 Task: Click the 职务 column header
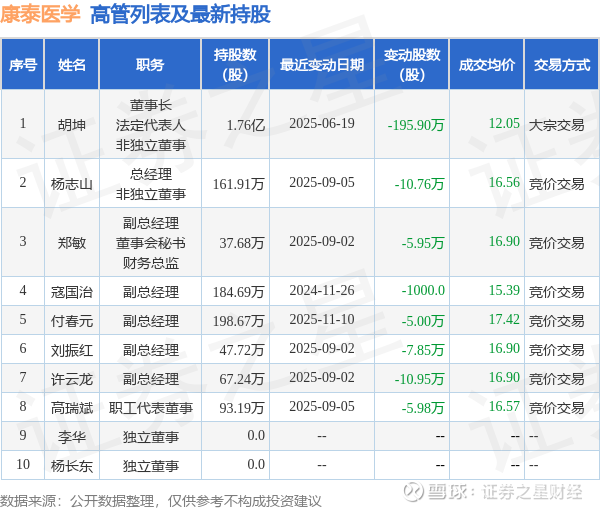(150, 64)
